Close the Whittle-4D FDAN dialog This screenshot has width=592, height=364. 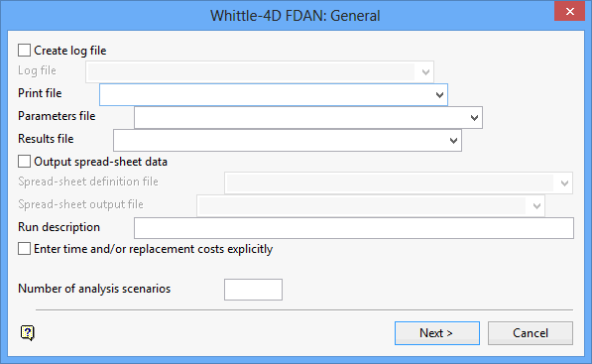pyautogui.click(x=570, y=11)
